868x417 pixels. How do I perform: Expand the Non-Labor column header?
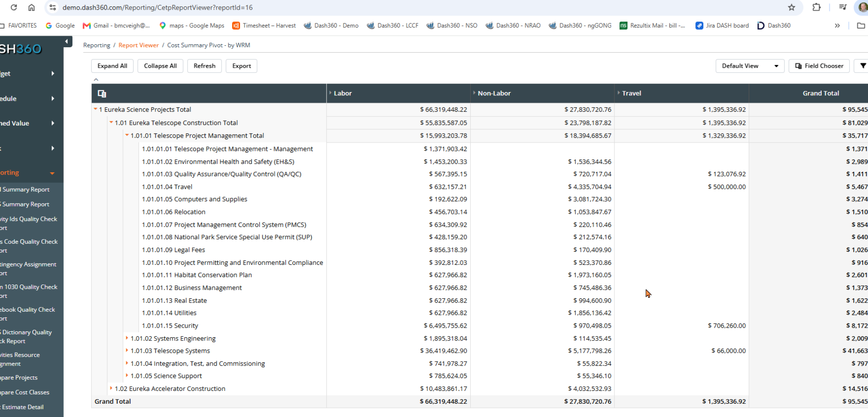[474, 93]
